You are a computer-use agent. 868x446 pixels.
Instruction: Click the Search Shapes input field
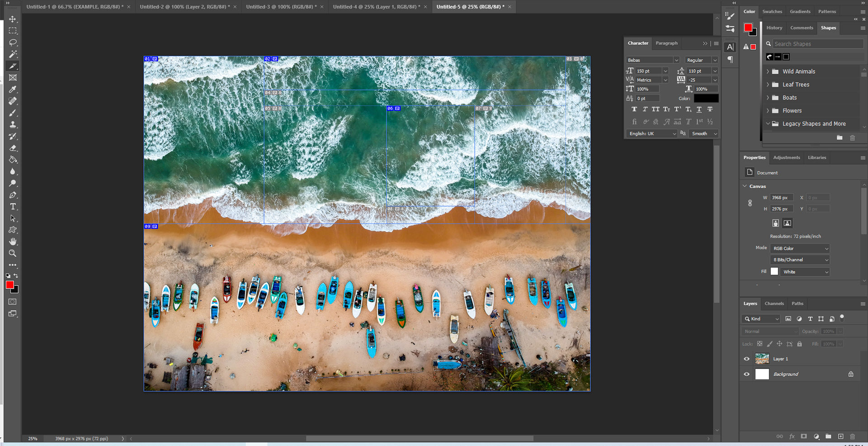(817, 44)
